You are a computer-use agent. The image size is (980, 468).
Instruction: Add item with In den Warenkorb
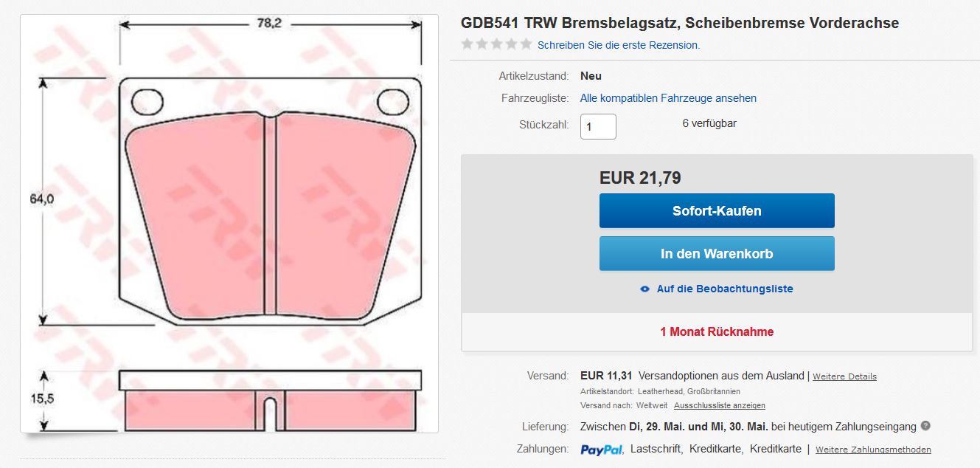point(717,253)
